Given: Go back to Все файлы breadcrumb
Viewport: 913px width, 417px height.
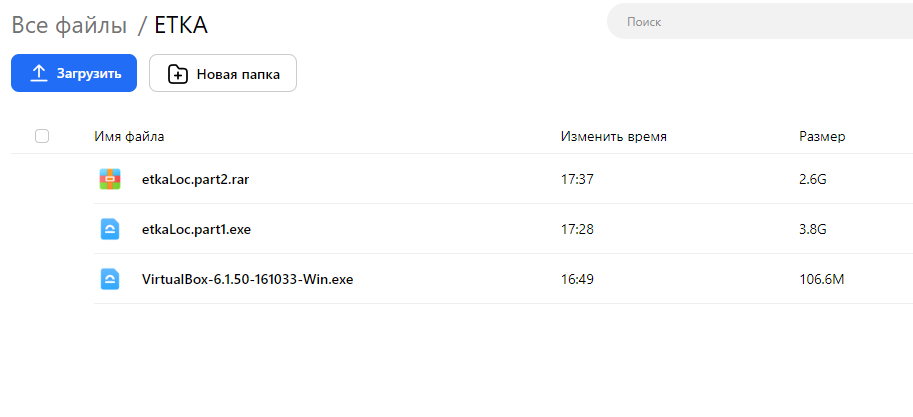Looking at the screenshot, I should pos(69,25).
